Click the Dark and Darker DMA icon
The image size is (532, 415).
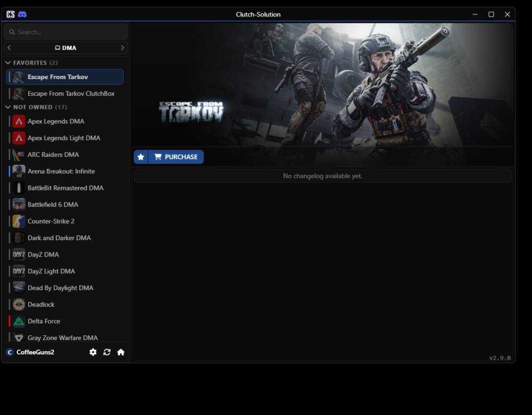point(19,238)
